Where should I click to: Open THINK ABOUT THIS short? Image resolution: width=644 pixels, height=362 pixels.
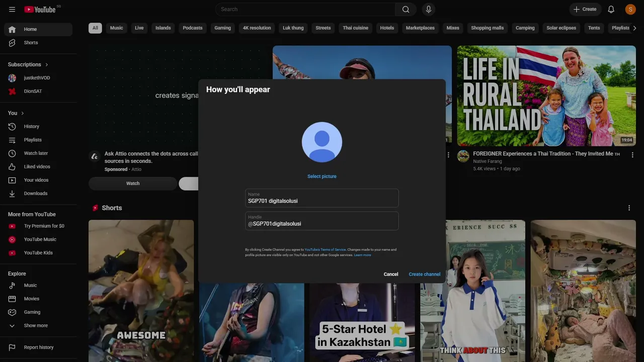point(473,291)
